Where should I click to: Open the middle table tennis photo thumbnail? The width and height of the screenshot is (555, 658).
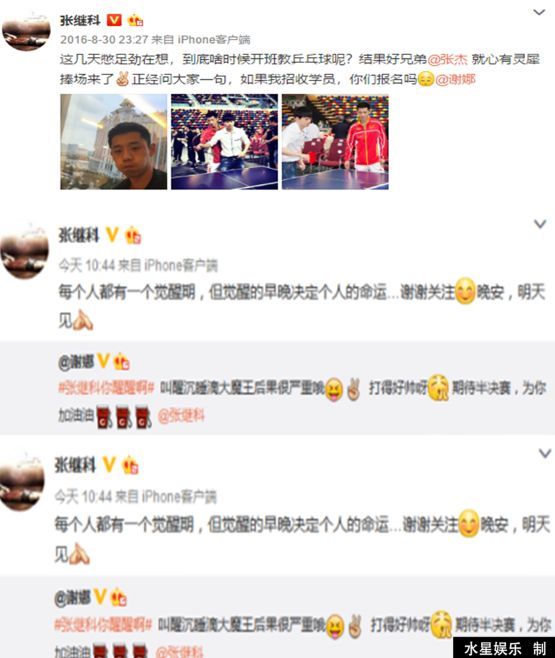pos(224,142)
